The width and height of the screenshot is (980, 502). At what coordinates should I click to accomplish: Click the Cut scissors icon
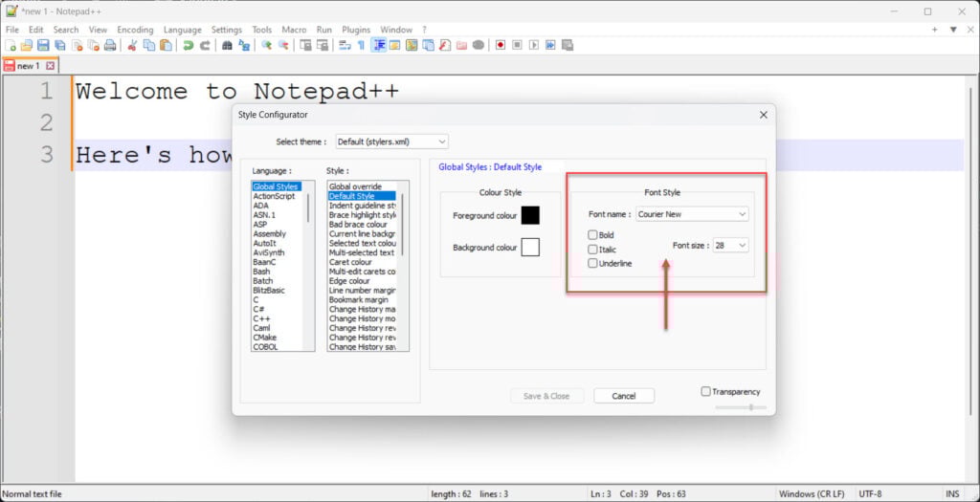coord(132,45)
